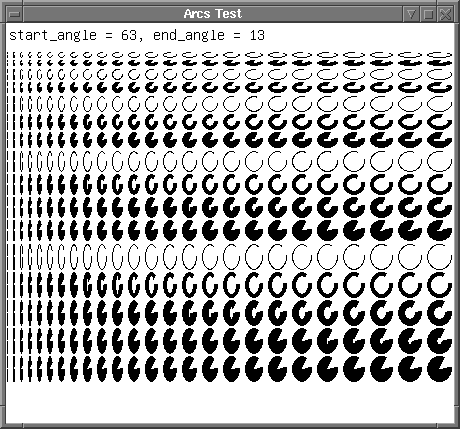The image size is (460, 429).
Task: Click the rightmost filled pie in the first filled-pie row
Action: [x=440, y=139]
